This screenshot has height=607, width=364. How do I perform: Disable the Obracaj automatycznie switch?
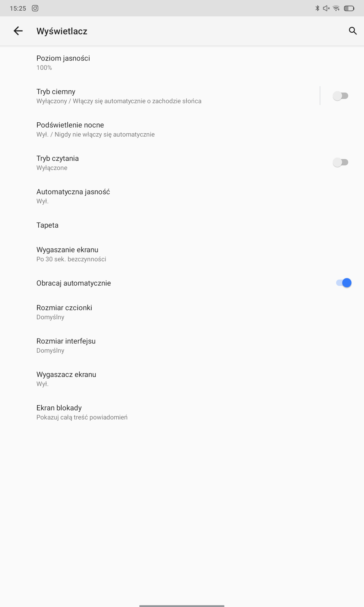[x=344, y=283]
